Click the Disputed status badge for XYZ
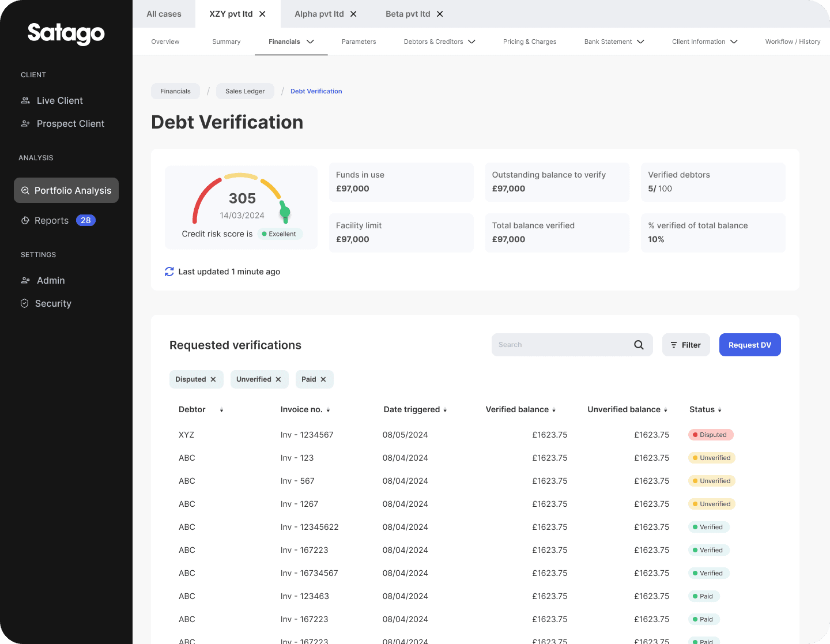 point(711,435)
